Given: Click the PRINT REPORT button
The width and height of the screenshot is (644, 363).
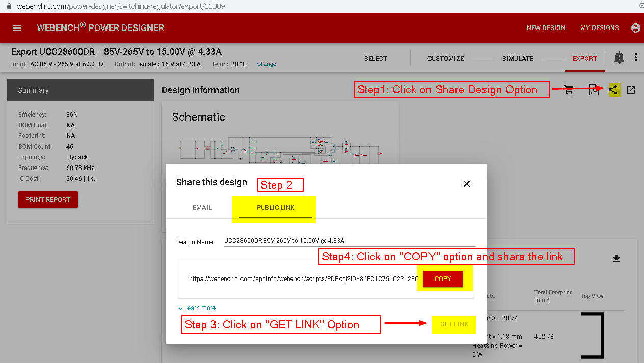Looking at the screenshot, I should pos(48,200).
